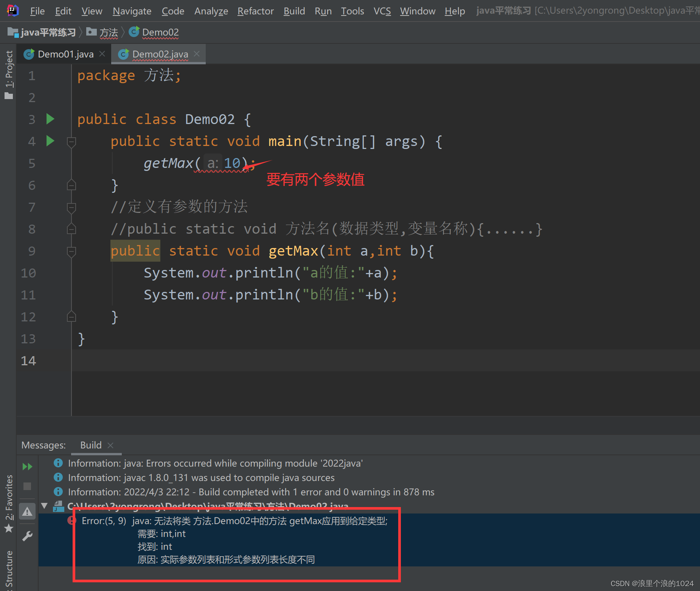Click the run icon beside class Demo02
Image resolution: width=700 pixels, height=591 pixels.
click(x=50, y=119)
